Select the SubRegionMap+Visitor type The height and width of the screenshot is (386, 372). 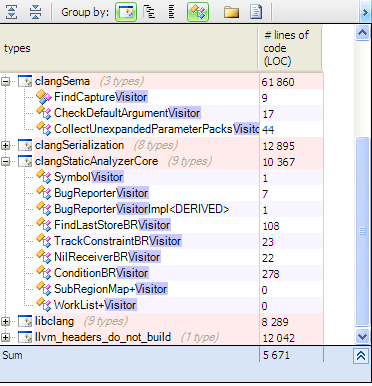tap(111, 289)
